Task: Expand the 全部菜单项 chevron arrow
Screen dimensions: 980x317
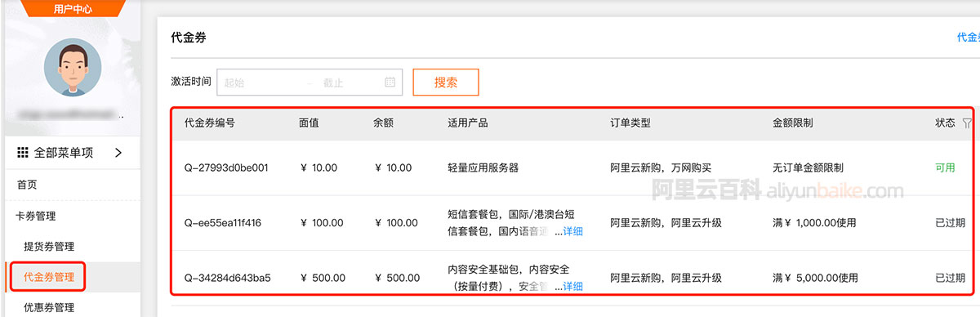Action: 118,152
